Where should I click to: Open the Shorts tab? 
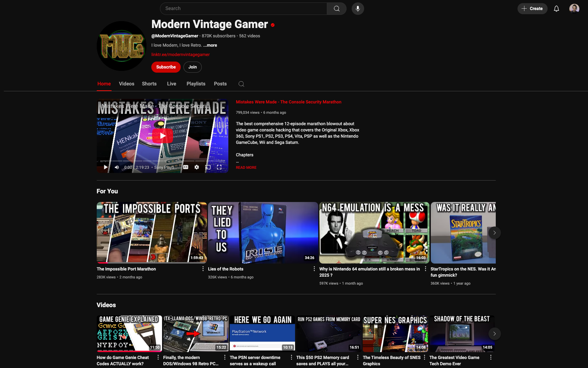tap(149, 84)
